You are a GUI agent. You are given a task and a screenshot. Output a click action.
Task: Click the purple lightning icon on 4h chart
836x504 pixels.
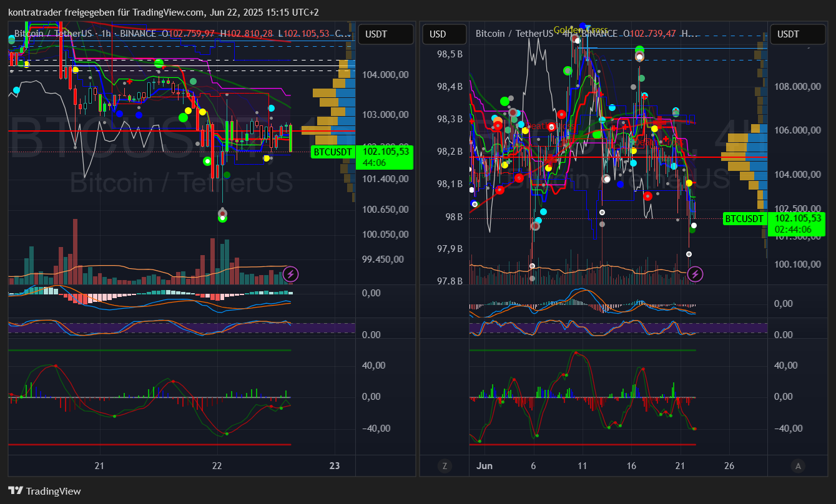[x=696, y=274]
